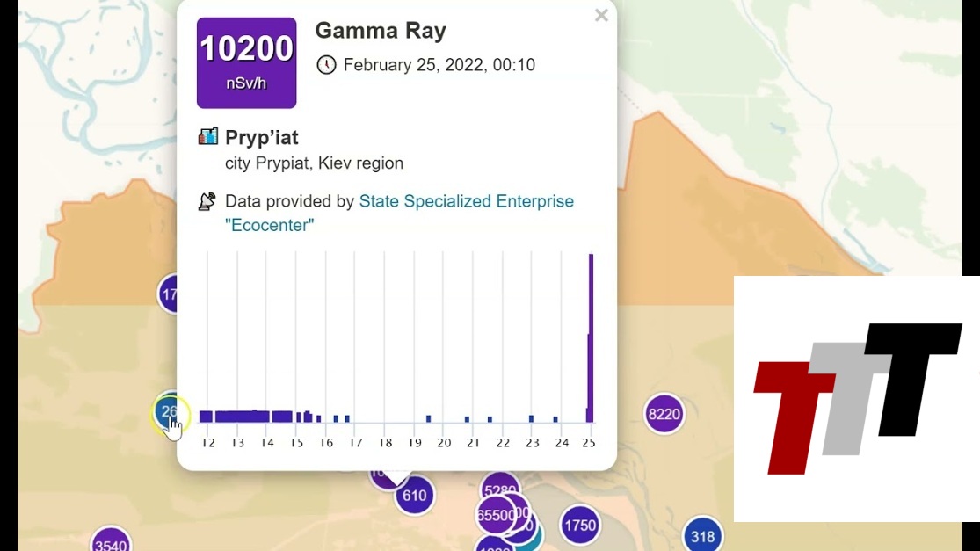Open the State Specialized Enterprise "Ecocenter" link
980x551 pixels.
point(466,201)
